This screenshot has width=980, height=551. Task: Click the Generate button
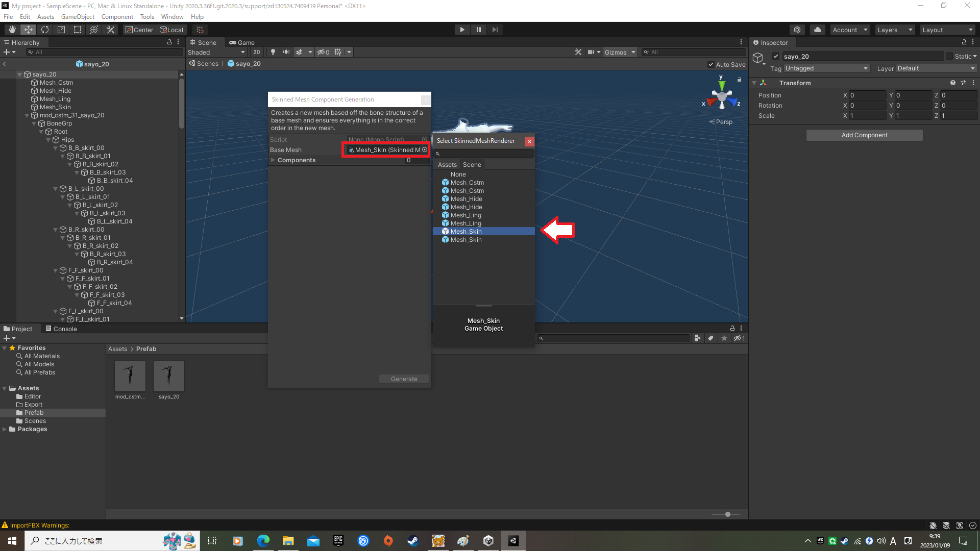[x=404, y=379]
